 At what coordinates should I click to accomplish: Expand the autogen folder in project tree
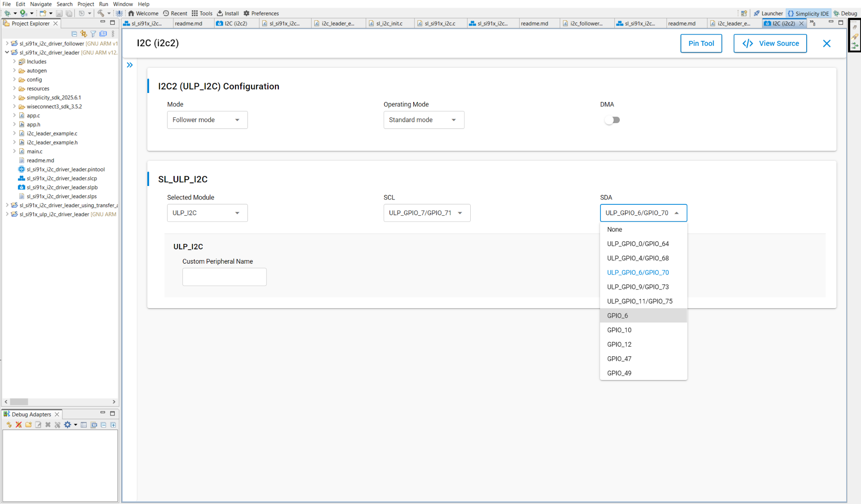14,71
